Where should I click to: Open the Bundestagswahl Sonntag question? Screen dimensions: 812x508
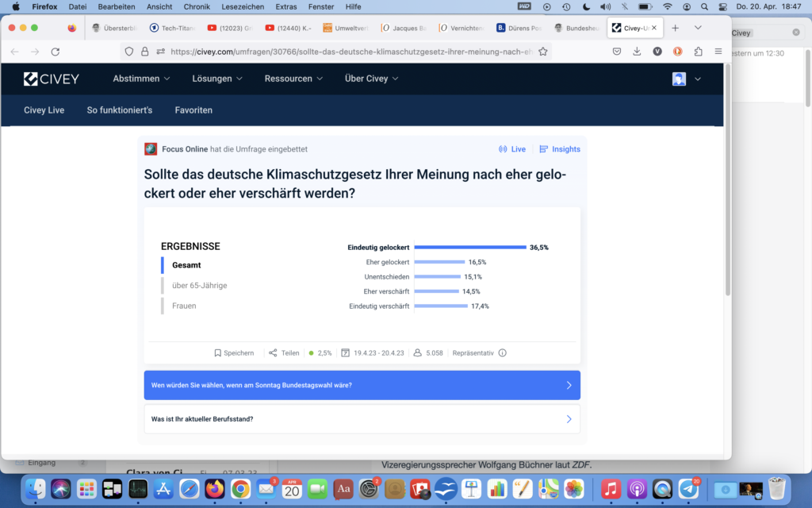362,385
